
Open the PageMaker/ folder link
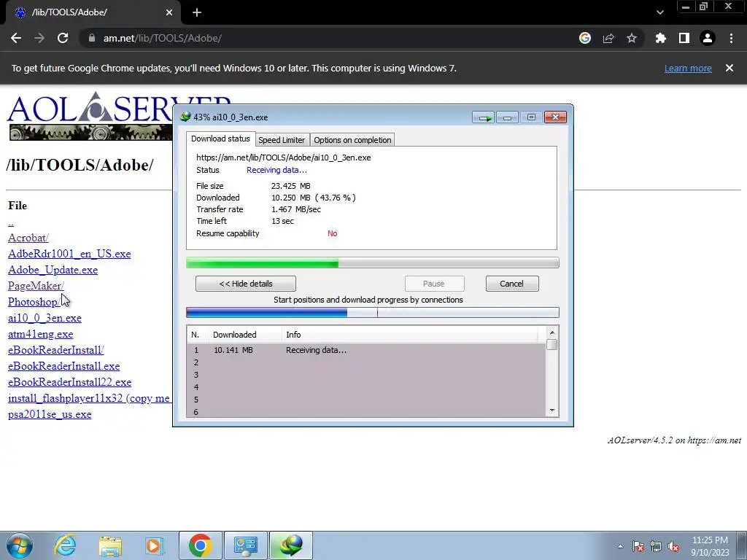pos(36,286)
